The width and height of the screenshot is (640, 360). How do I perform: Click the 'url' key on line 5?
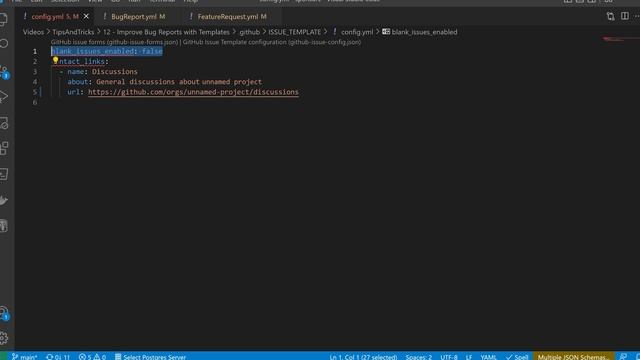[73, 92]
